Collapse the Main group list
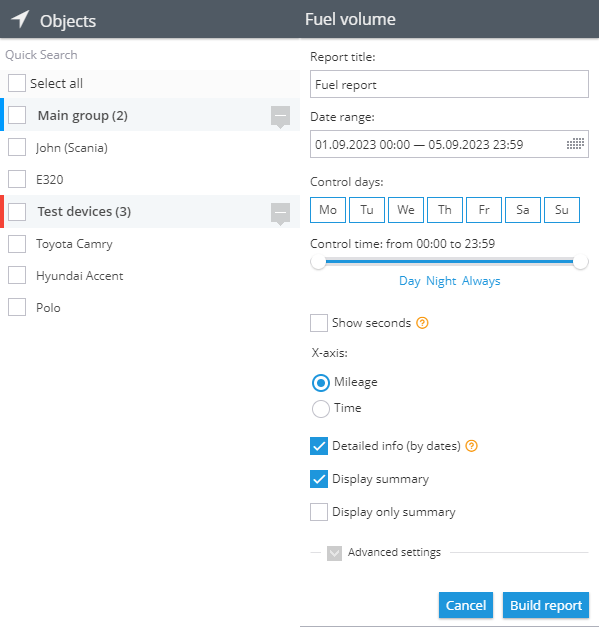This screenshot has height=627, width=599. (x=280, y=116)
